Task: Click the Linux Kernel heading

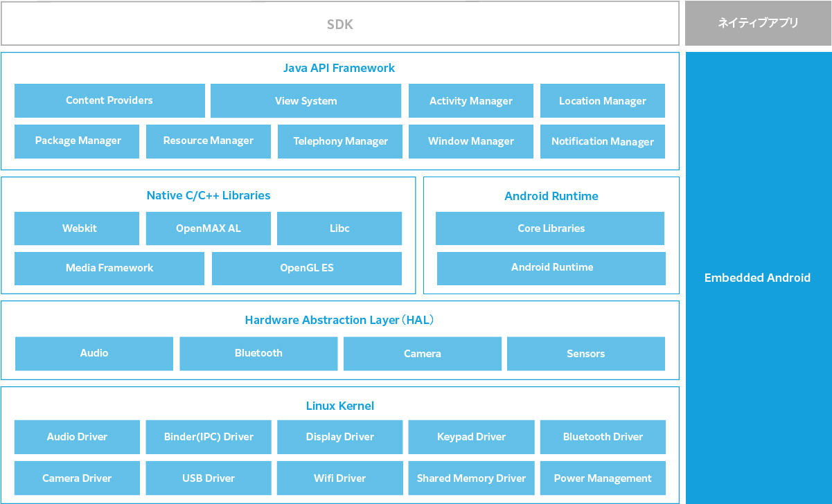Action: click(339, 406)
